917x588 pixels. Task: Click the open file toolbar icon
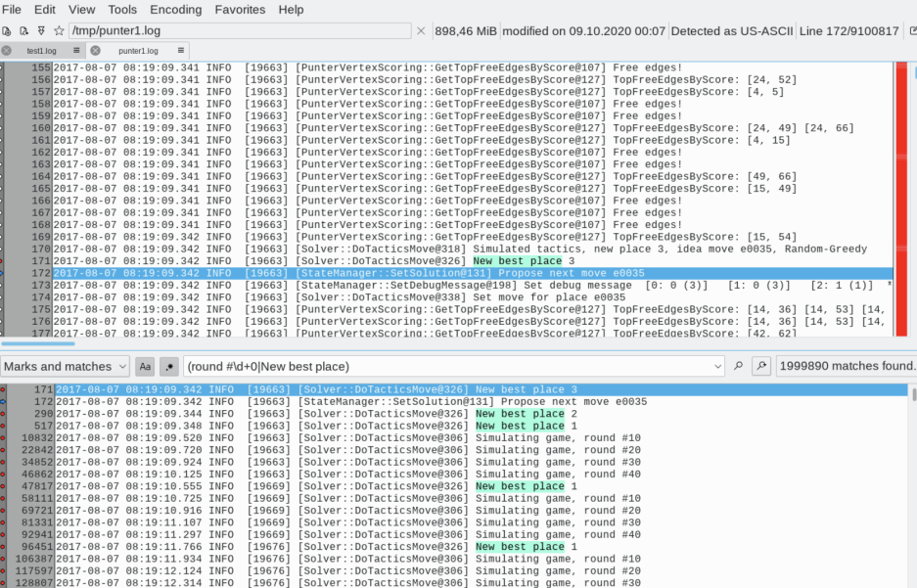pyautogui.click(x=8, y=31)
